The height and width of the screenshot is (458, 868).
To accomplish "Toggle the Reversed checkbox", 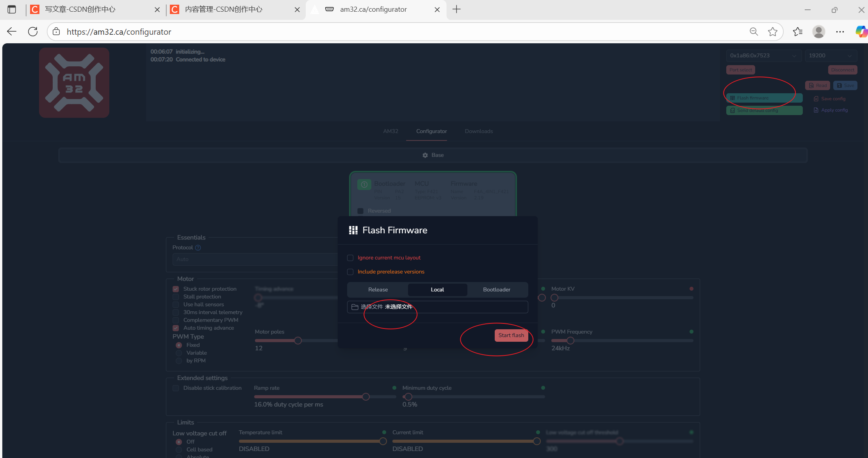I will pyautogui.click(x=360, y=211).
